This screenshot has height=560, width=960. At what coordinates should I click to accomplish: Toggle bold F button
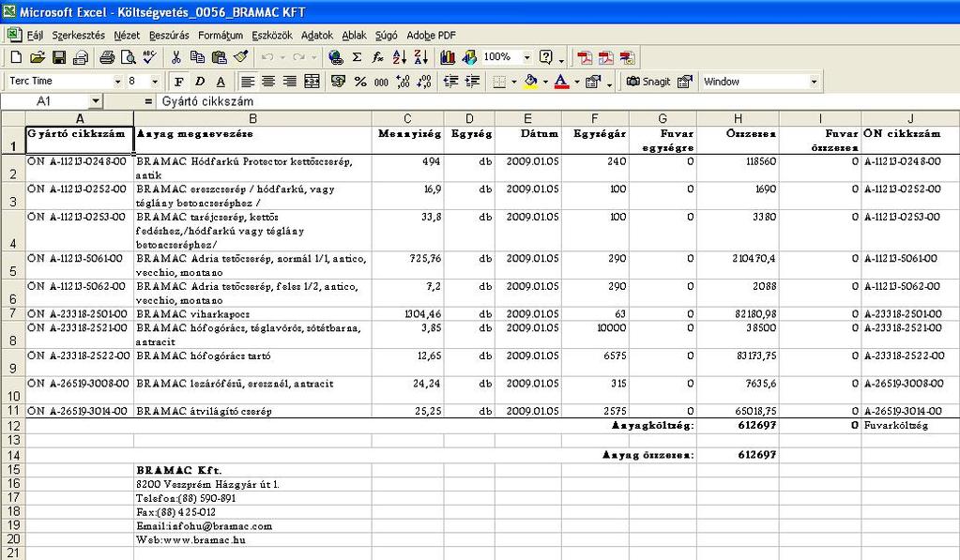pos(179,82)
